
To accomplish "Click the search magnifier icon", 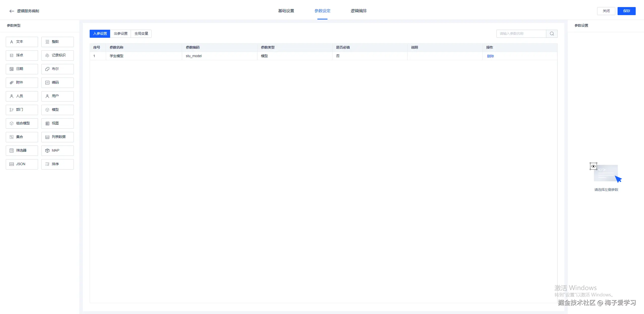I will (552, 34).
